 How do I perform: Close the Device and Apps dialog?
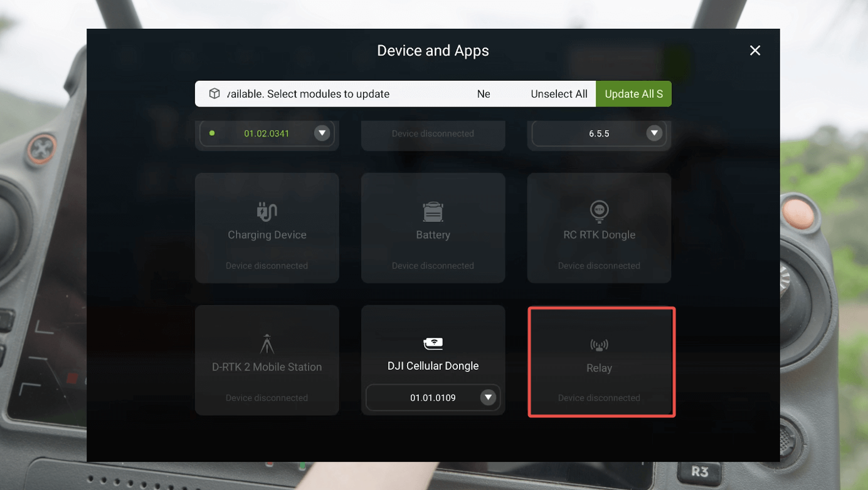coord(754,50)
